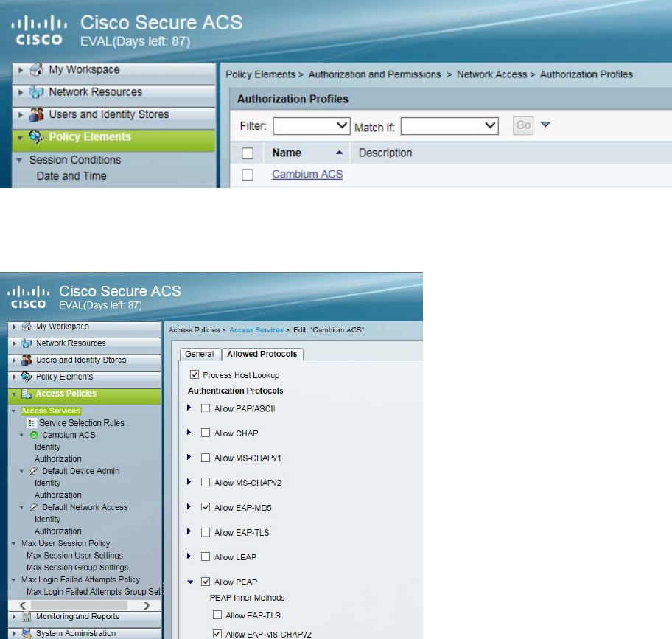The height and width of the screenshot is (639, 672).
Task: Click the down arrow next to Go
Action: click(x=545, y=125)
